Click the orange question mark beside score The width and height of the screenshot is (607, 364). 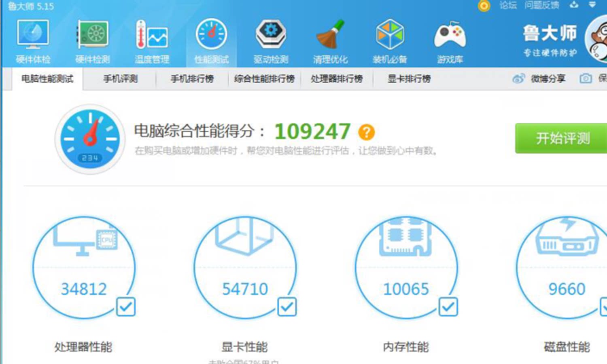click(x=366, y=132)
